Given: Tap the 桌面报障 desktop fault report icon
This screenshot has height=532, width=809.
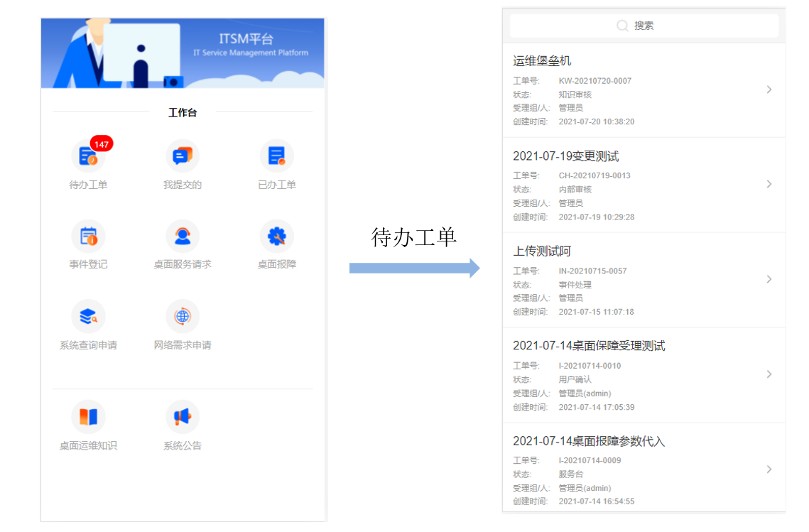Looking at the screenshot, I should (276, 237).
